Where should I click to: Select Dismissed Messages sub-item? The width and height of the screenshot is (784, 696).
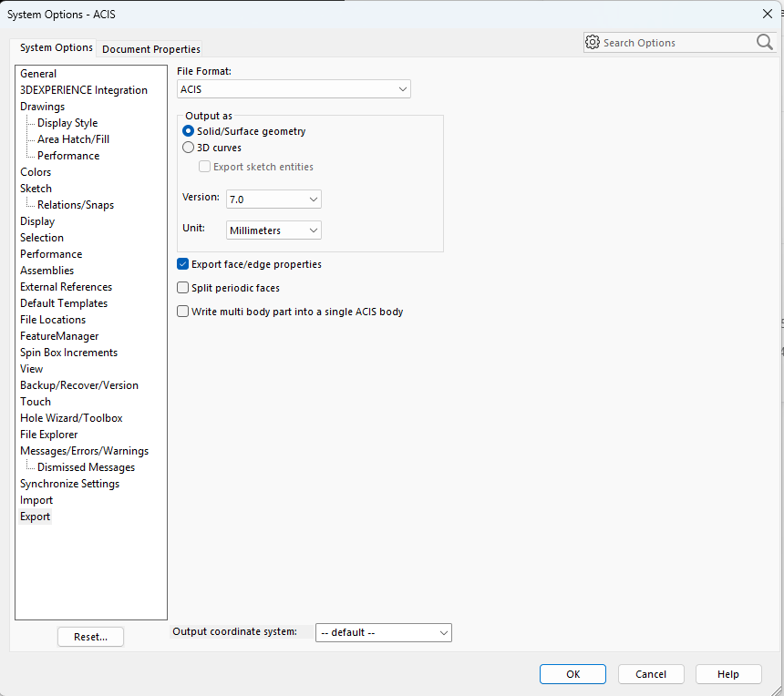(86, 467)
